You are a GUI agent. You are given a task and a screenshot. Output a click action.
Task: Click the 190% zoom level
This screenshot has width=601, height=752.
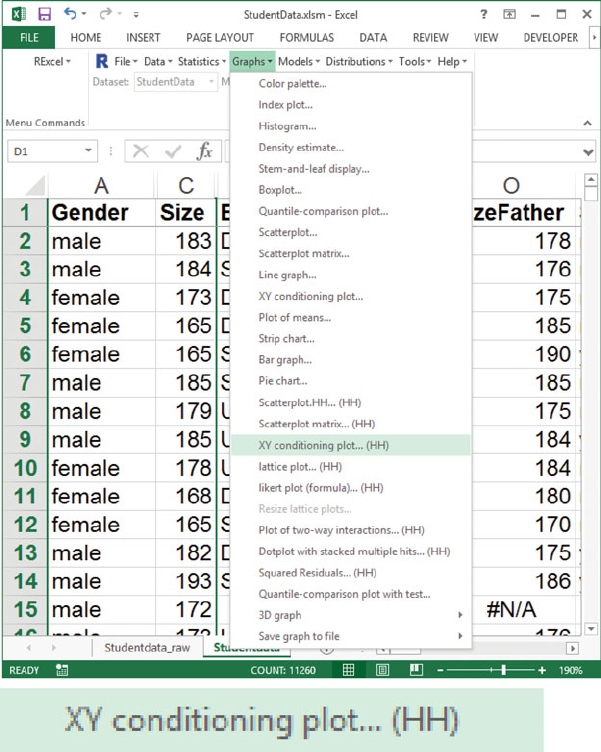(570, 670)
